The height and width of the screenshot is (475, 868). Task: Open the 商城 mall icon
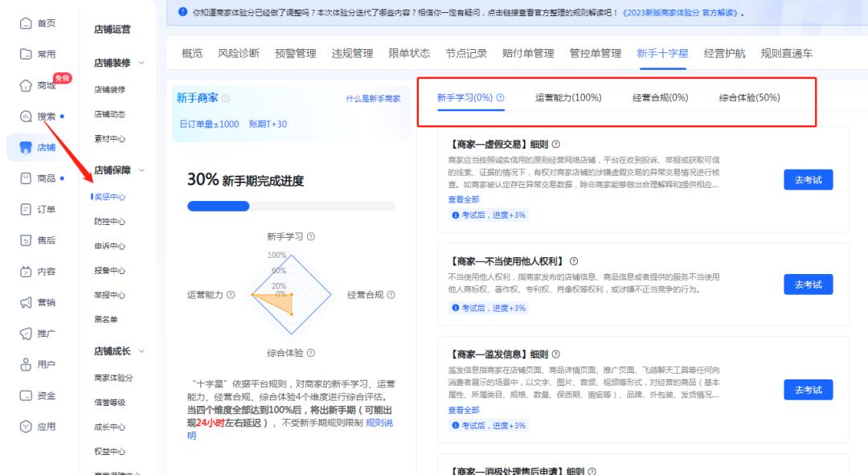pyautogui.click(x=25, y=85)
